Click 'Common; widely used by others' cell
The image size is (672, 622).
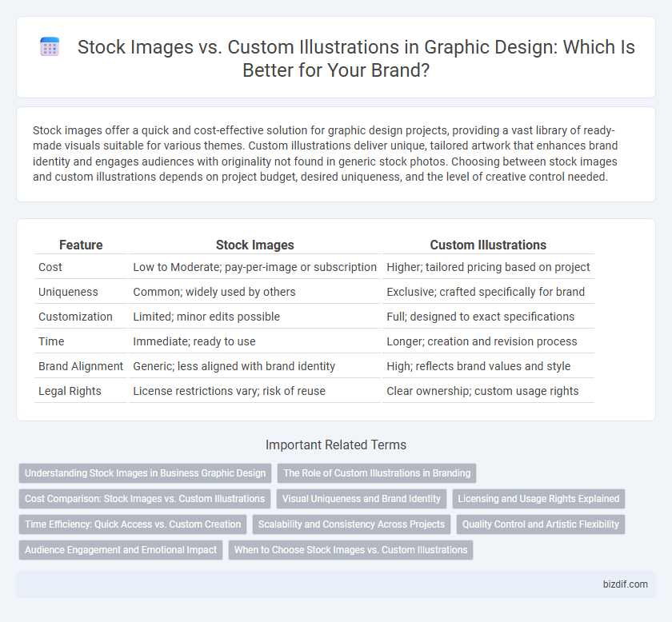[255, 292]
